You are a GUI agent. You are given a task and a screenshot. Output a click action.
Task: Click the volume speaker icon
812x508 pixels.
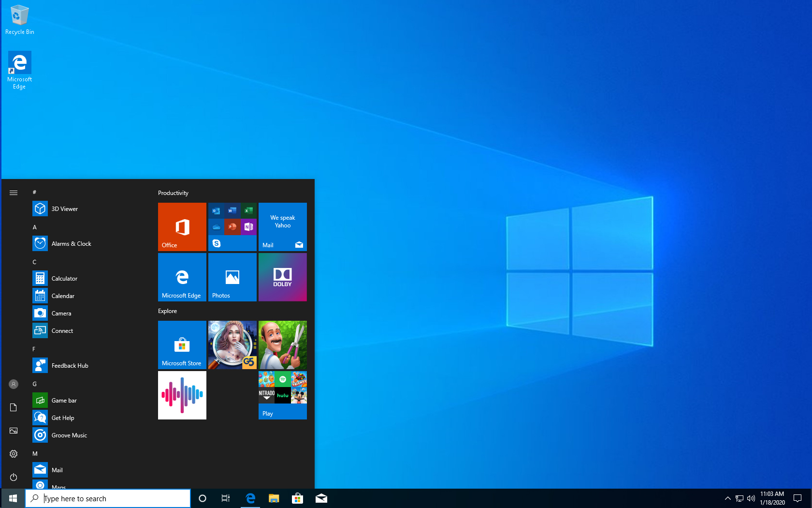point(751,498)
